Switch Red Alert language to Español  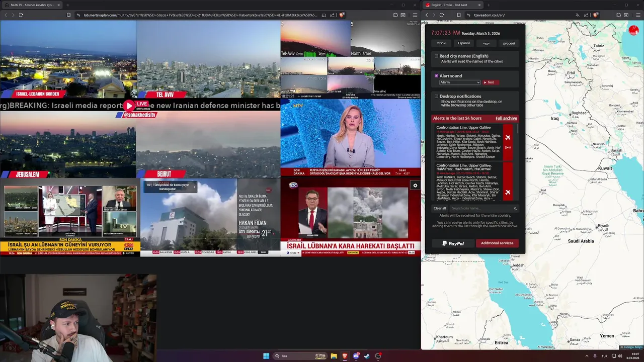(464, 43)
